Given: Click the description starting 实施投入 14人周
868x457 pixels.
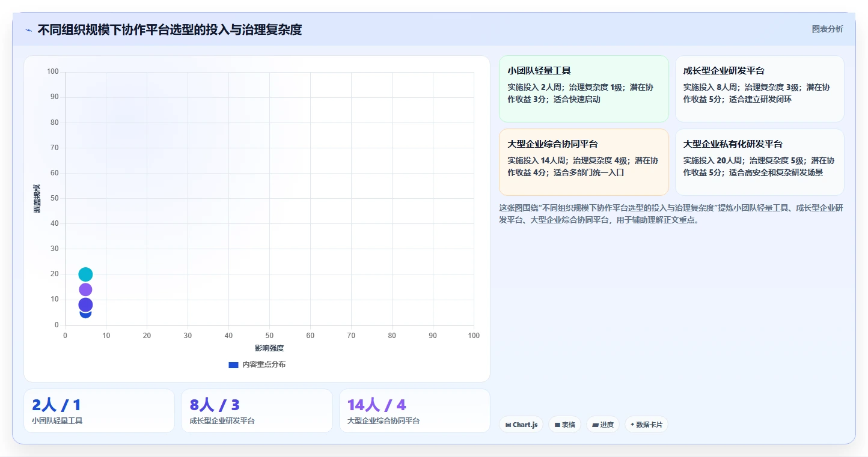Looking at the screenshot, I should (x=582, y=166).
